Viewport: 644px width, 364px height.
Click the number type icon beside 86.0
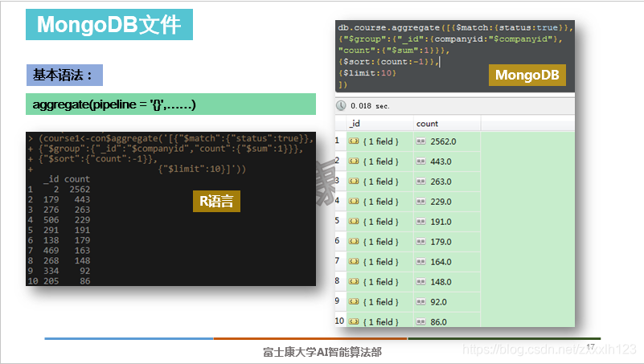(x=420, y=321)
